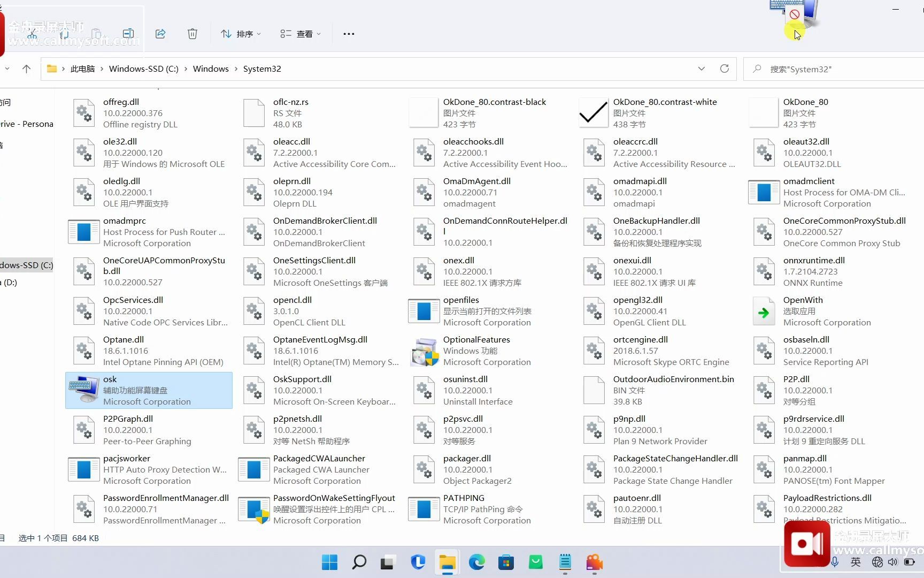Select the openfiles application icon
The height and width of the screenshot is (578, 924).
click(424, 311)
